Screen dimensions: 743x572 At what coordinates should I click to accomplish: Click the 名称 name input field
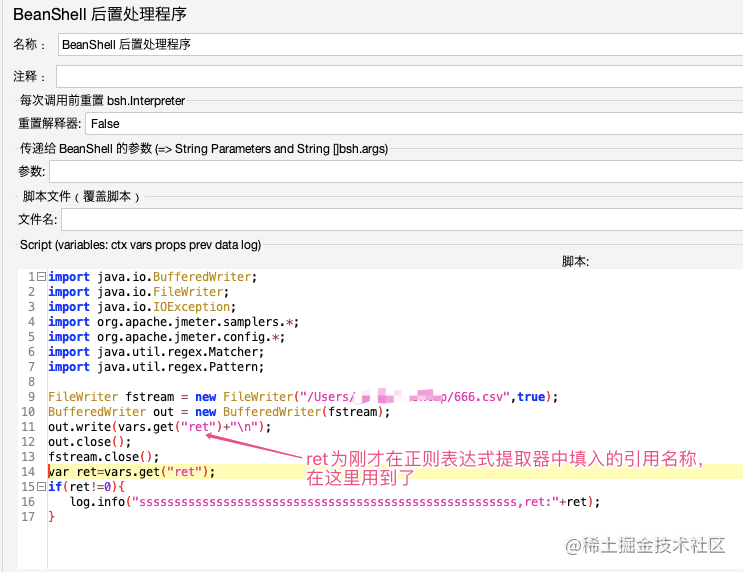(x=400, y=45)
